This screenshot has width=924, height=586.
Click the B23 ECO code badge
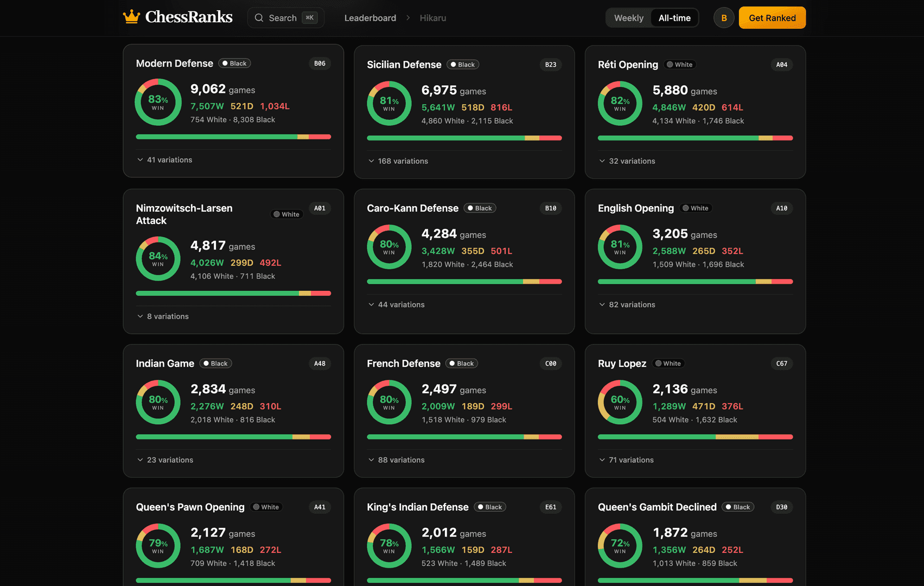tap(551, 65)
